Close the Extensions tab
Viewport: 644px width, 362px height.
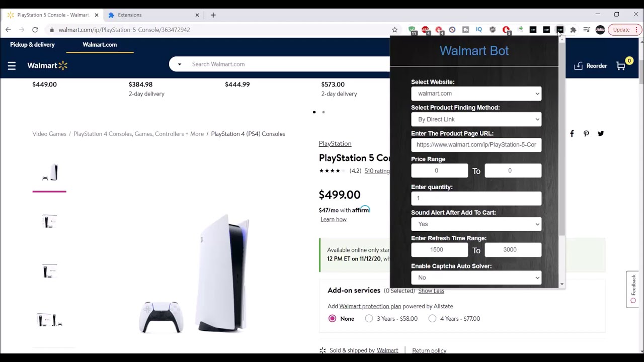point(197,15)
